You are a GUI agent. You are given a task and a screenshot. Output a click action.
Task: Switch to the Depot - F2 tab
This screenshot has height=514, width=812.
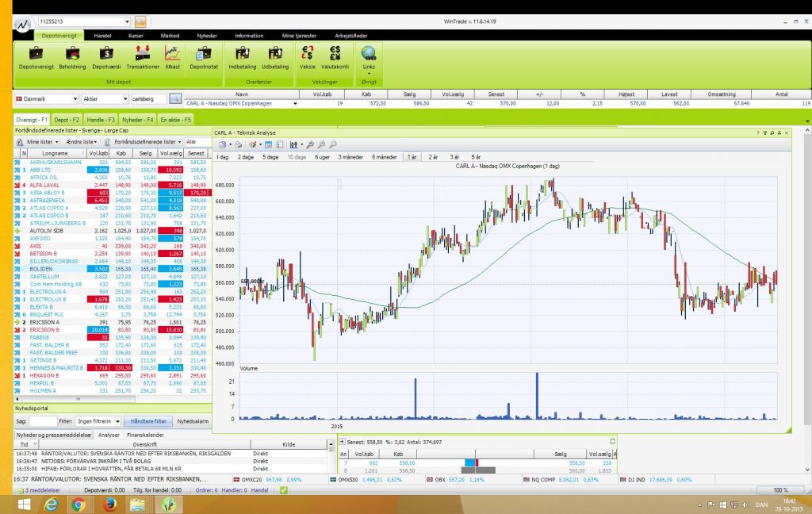coord(67,120)
